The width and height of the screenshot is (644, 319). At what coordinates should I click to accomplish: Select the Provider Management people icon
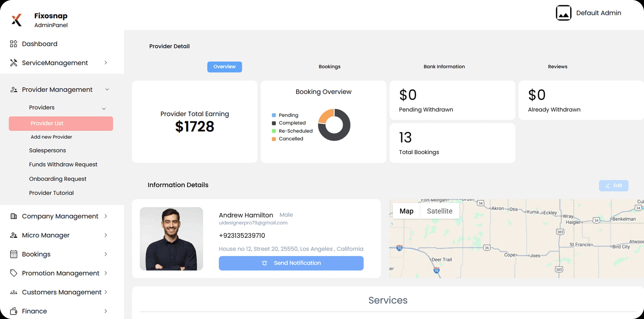(13, 89)
